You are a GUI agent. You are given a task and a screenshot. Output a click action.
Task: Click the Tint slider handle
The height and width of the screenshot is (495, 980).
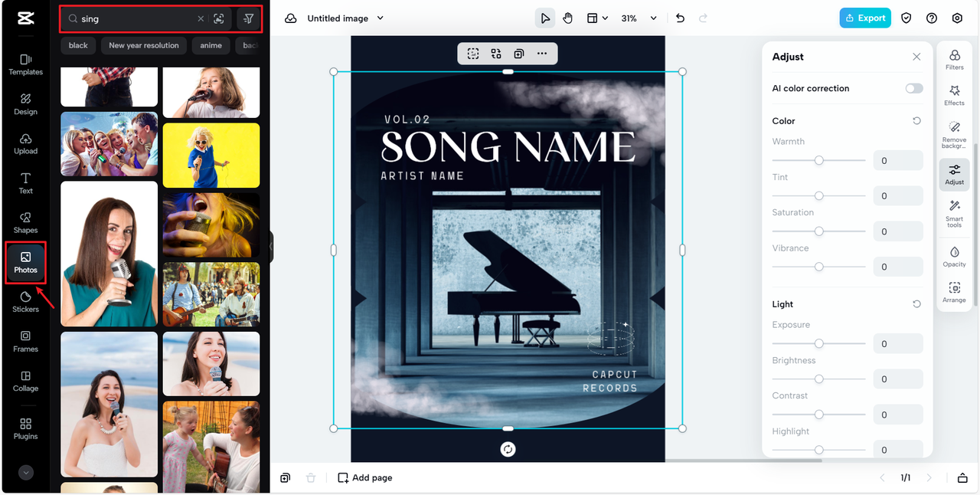coord(819,195)
